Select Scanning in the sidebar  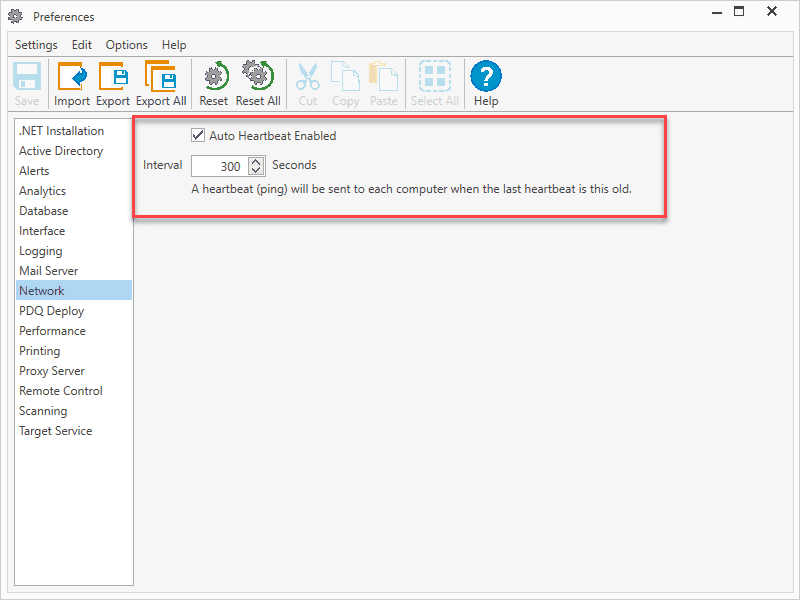(x=74, y=411)
